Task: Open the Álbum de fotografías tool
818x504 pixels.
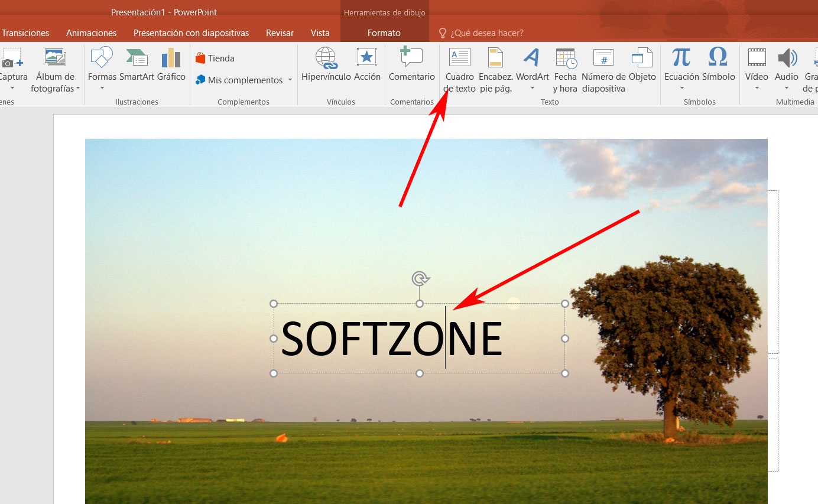Action: coord(56,70)
